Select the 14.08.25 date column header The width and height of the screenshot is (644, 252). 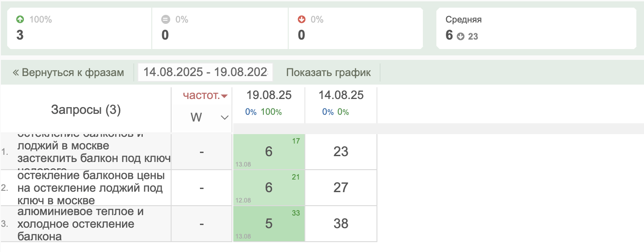(341, 95)
